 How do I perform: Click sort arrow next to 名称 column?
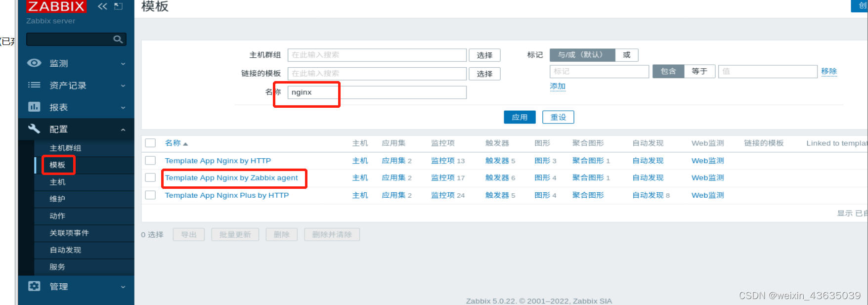(x=185, y=144)
